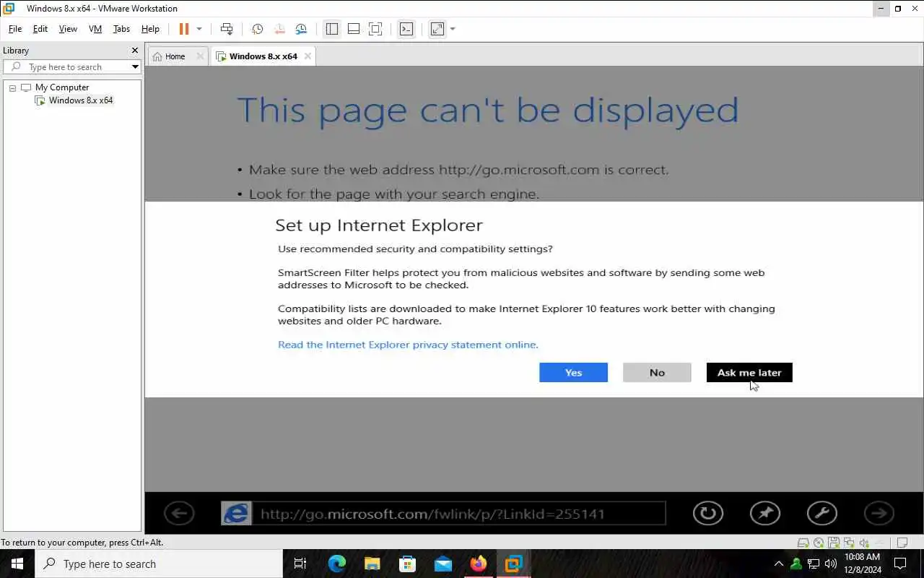Click the pin site icon
The image size is (924, 578).
pyautogui.click(x=765, y=514)
